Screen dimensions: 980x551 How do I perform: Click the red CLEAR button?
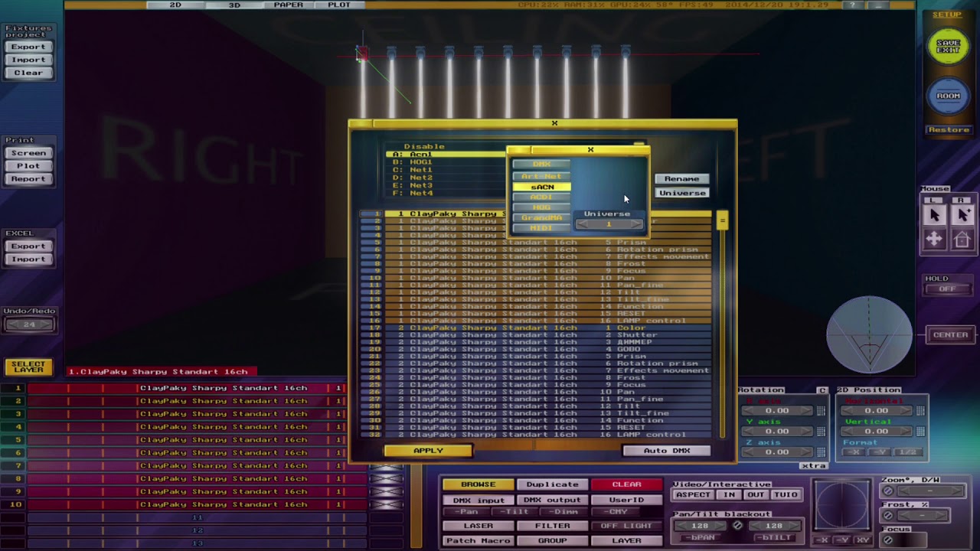pyautogui.click(x=626, y=484)
